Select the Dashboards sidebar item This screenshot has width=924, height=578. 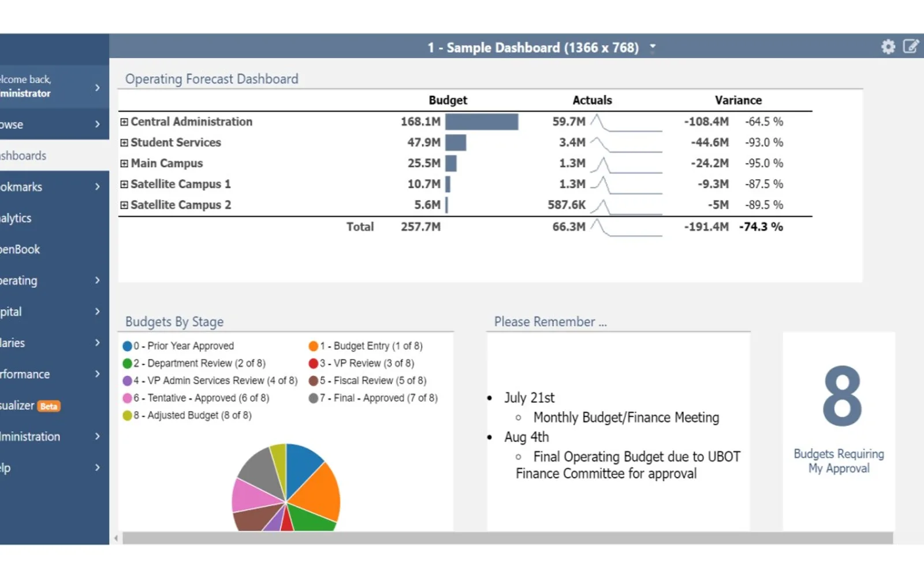tap(54, 155)
